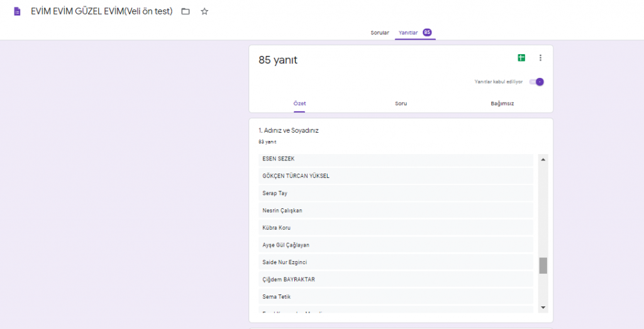Click the form title text

[x=101, y=11]
